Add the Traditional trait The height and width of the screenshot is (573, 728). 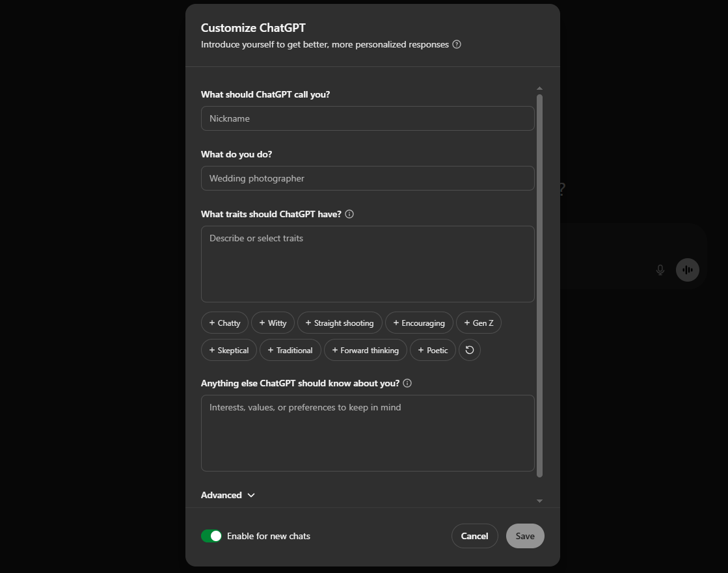(290, 351)
